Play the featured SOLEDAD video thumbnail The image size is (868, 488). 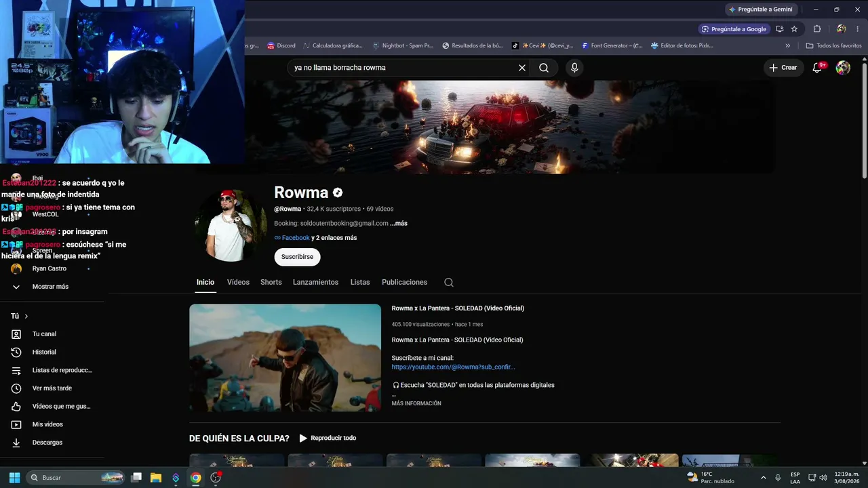tap(285, 358)
